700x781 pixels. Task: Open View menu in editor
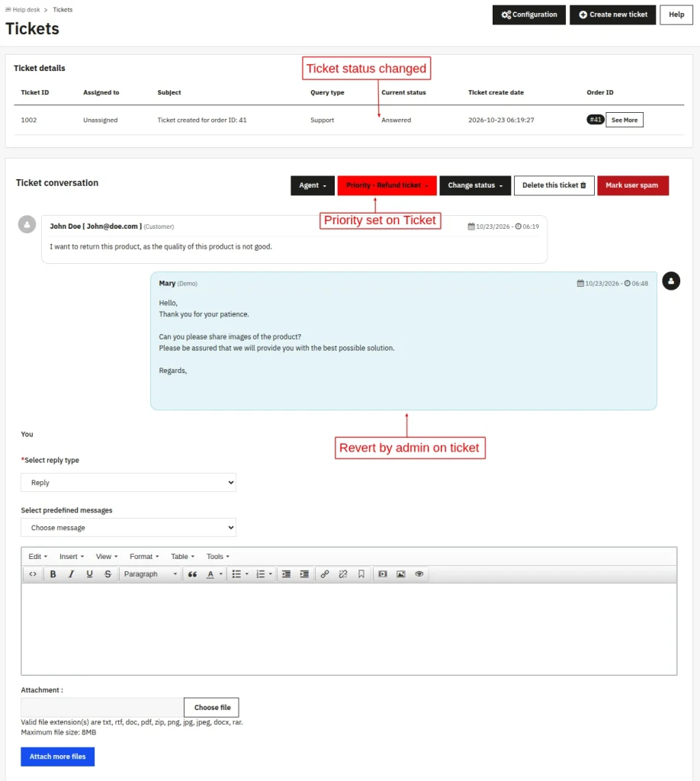[107, 556]
